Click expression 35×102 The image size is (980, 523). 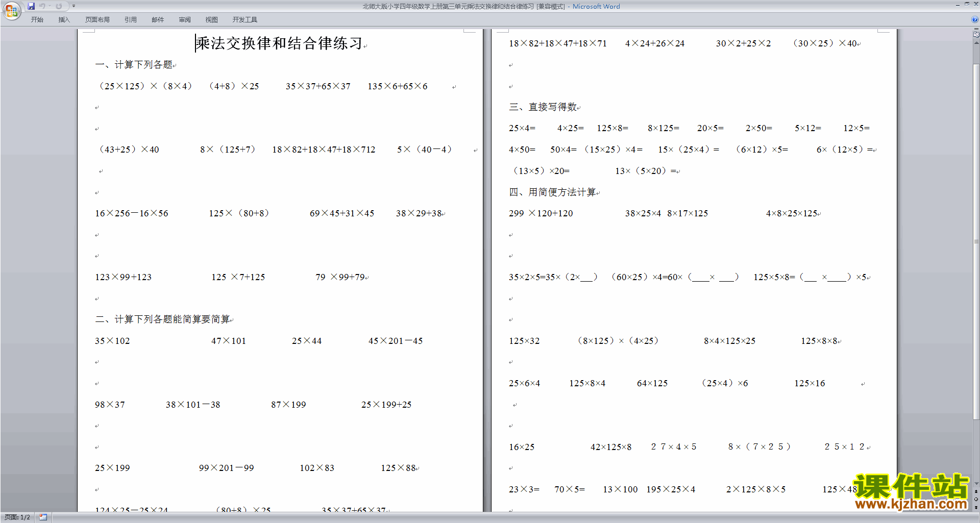(112, 341)
